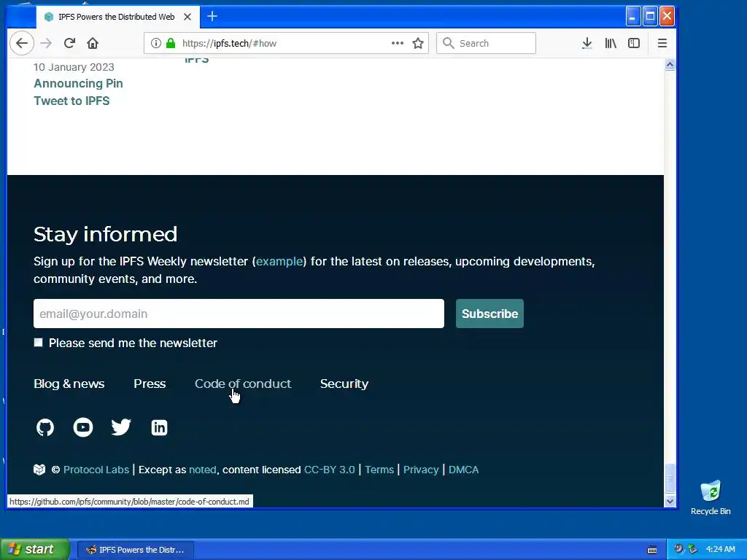Screen dimensions: 747x560
Task: Check 'Please send me the newsletter' box
Action: (x=38, y=343)
